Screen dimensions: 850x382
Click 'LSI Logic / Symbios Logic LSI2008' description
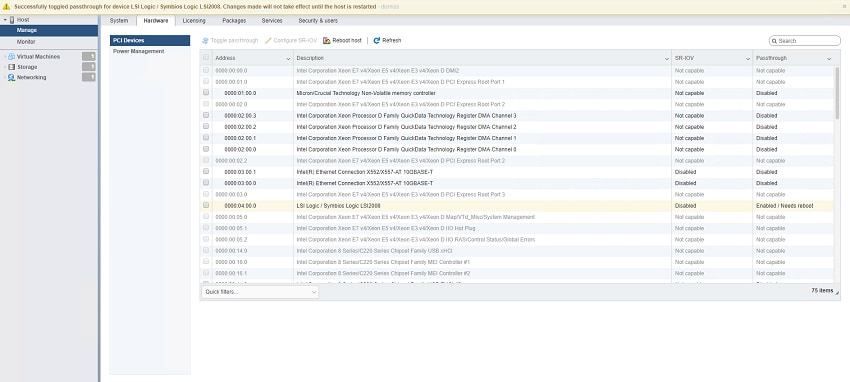click(338, 206)
